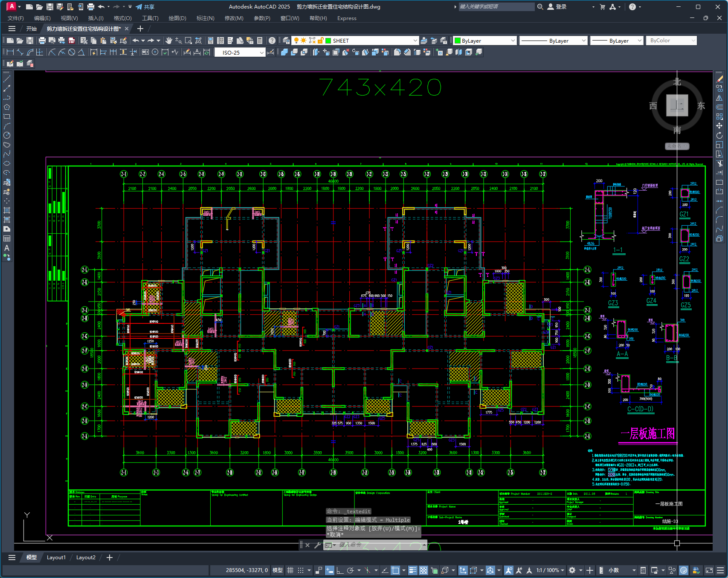Toggle Ortho mode in status bar
This screenshot has height=578, width=728.
pos(340,570)
